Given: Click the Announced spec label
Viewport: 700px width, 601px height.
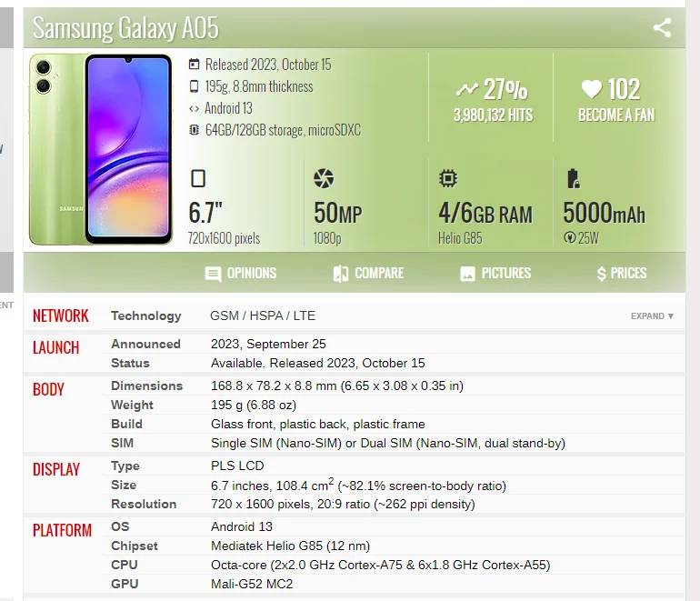Looking at the screenshot, I should click(x=146, y=344).
